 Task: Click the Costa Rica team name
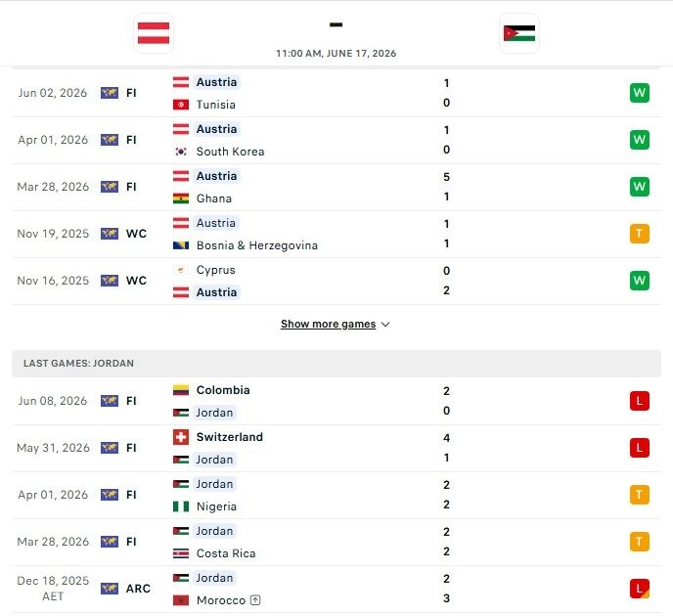(x=226, y=553)
